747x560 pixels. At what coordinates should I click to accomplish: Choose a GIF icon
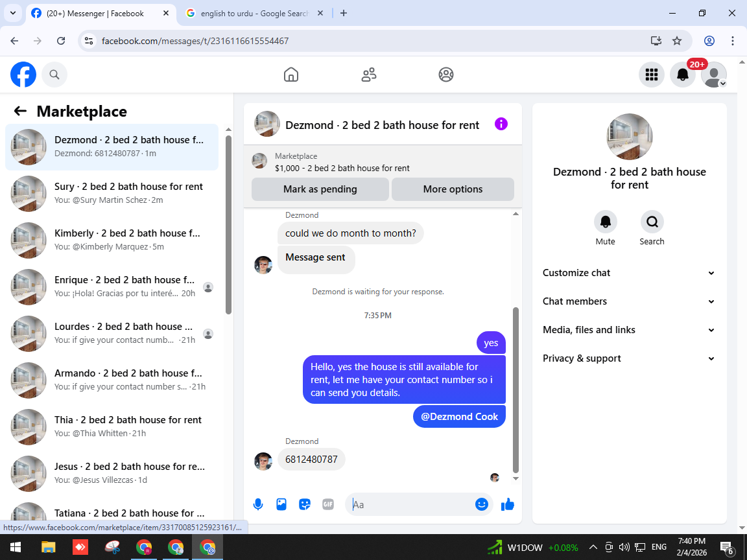tap(328, 504)
